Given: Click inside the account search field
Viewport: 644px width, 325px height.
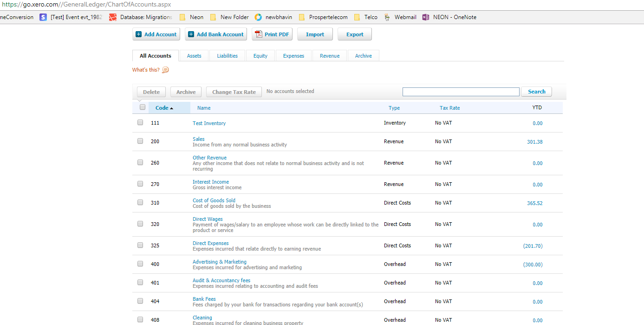Looking at the screenshot, I should 461,92.
